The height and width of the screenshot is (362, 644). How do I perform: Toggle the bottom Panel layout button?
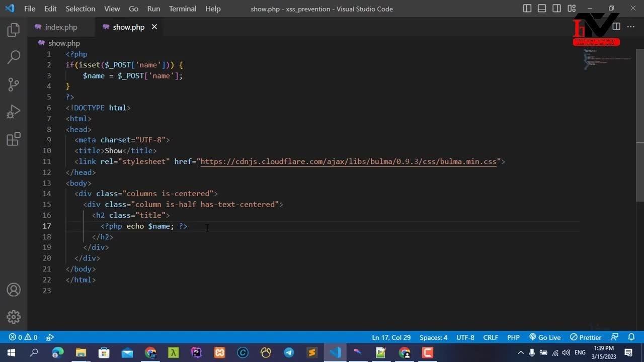[542, 9]
